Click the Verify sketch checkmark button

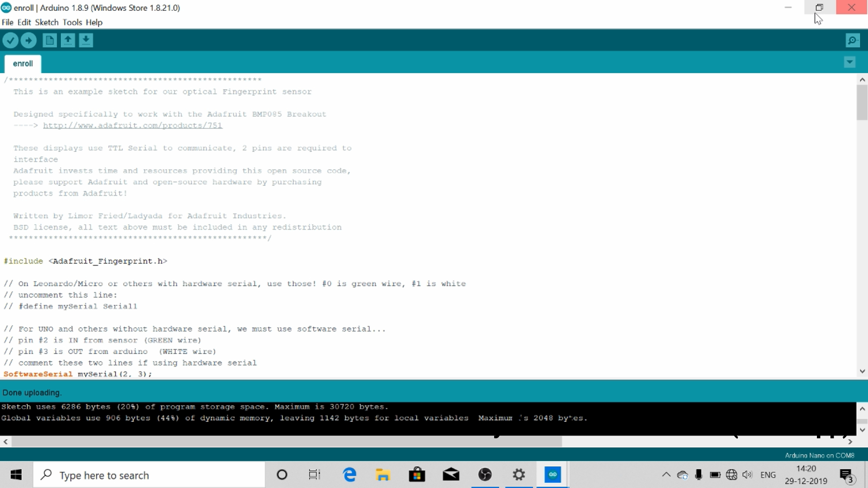point(10,41)
